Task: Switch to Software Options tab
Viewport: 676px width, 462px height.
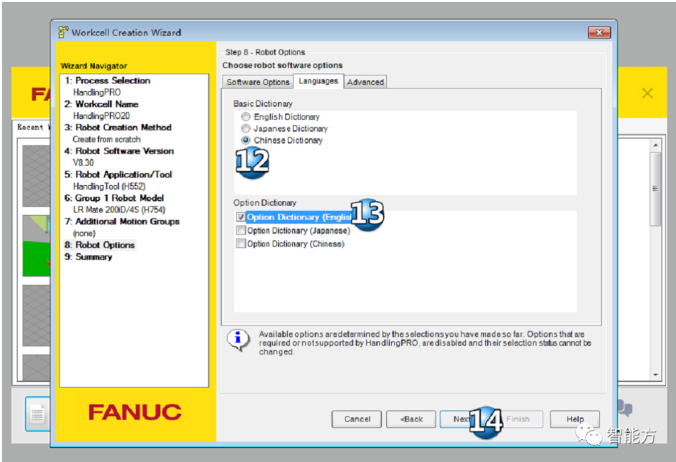Action: coord(258,82)
